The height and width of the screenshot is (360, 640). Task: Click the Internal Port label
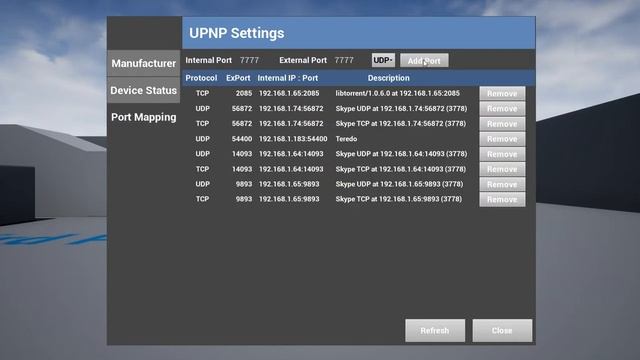(209, 60)
